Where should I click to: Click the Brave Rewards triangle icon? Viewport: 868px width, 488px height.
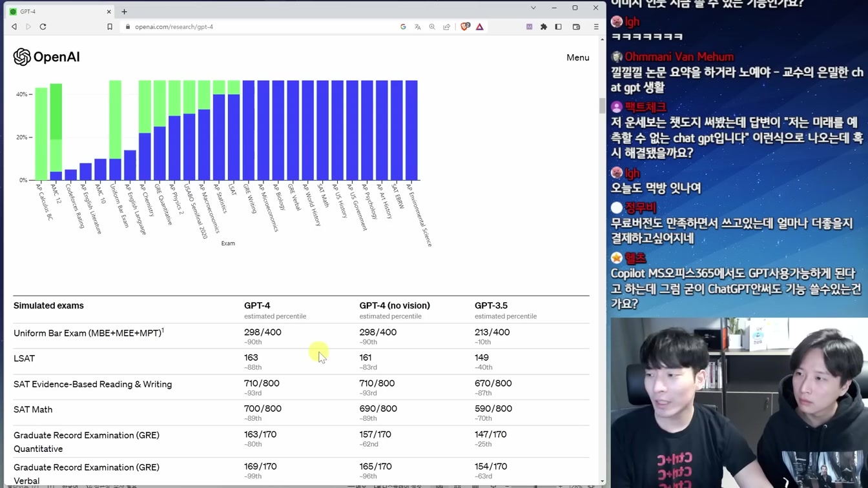pyautogui.click(x=480, y=27)
